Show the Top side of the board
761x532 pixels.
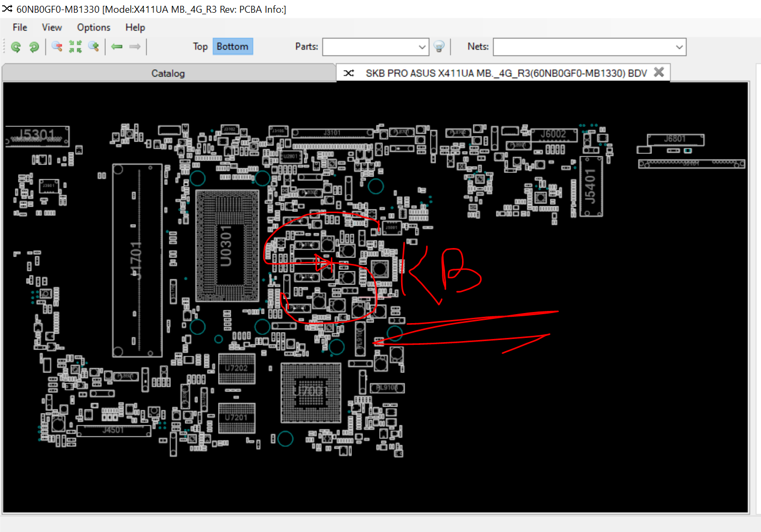point(200,47)
